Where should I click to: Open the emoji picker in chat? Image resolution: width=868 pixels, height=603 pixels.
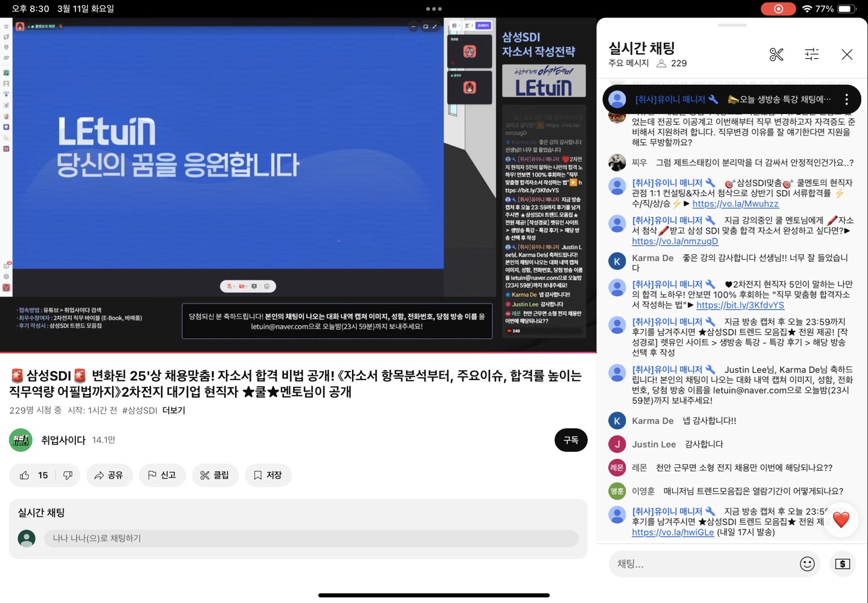click(807, 564)
